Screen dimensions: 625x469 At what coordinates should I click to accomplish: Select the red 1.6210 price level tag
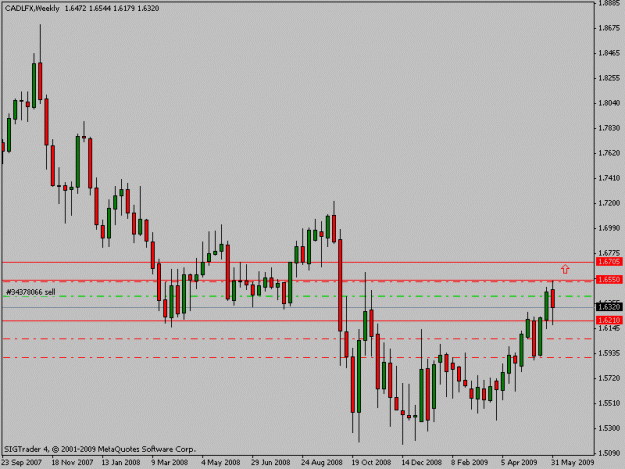[609, 320]
